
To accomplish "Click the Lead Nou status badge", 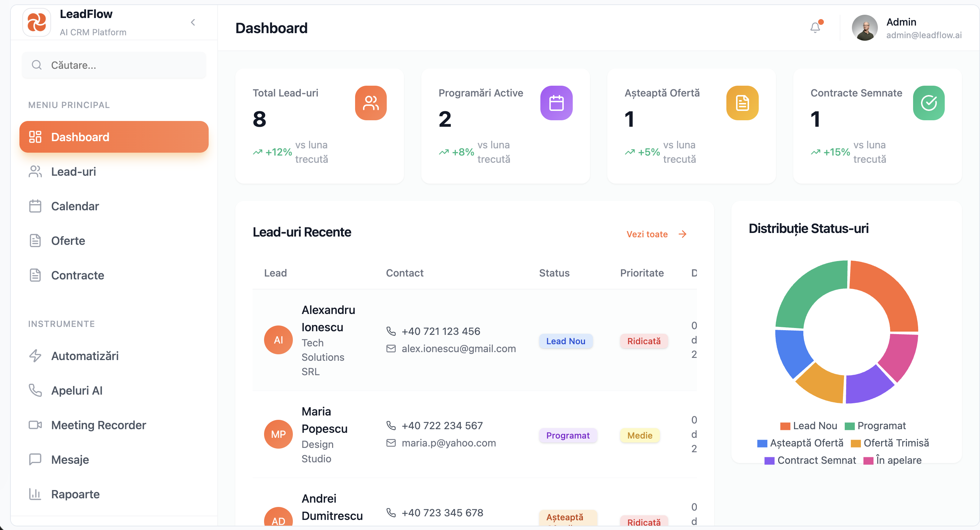I will pos(566,341).
